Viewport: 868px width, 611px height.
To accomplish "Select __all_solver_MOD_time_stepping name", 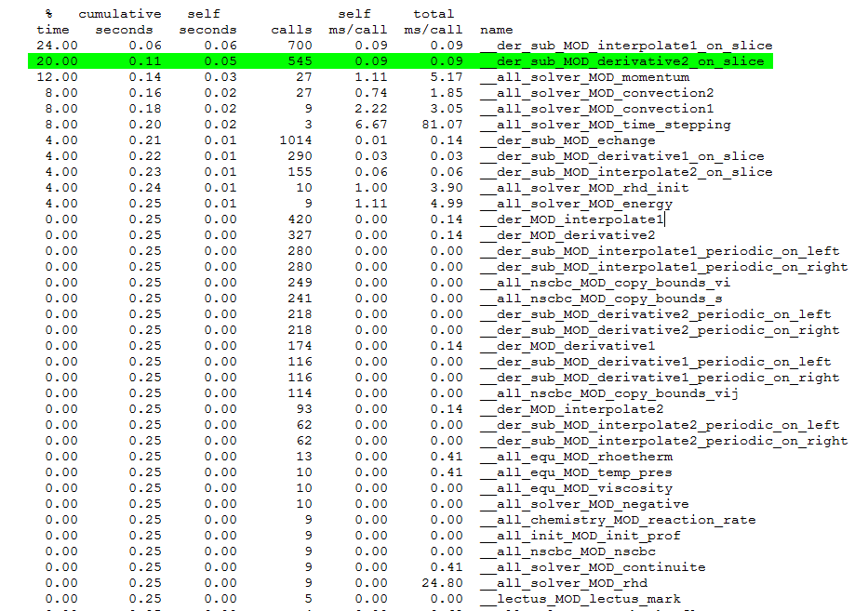I will click(605, 125).
